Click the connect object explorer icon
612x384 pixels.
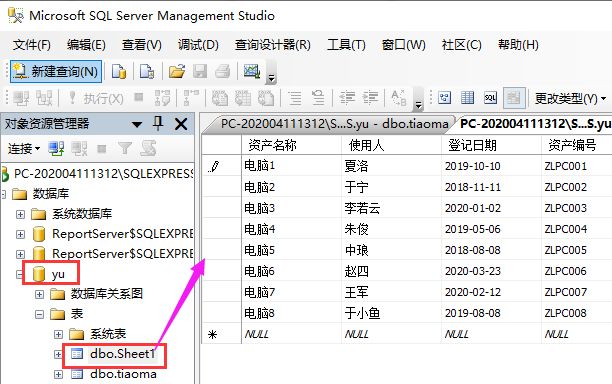click(x=56, y=149)
